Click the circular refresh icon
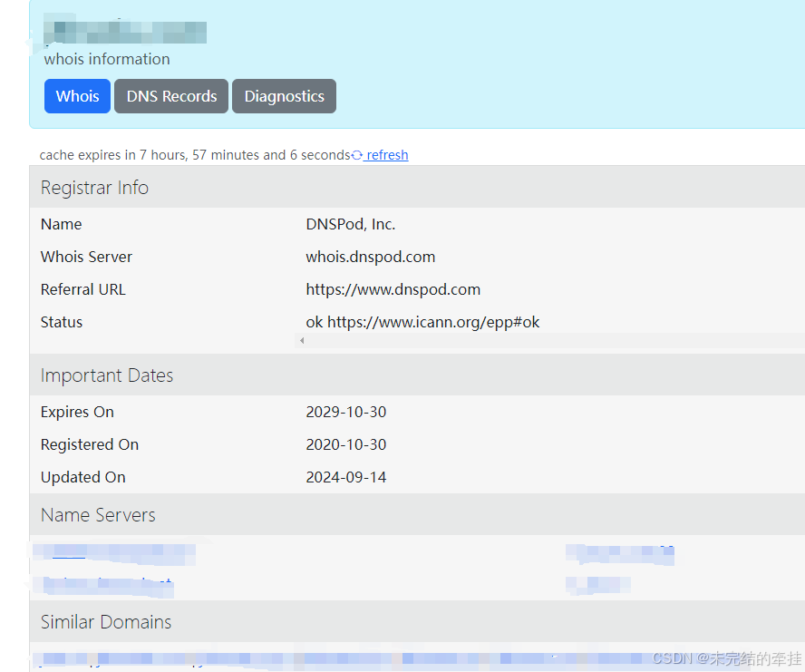805x672 pixels. 357,155
